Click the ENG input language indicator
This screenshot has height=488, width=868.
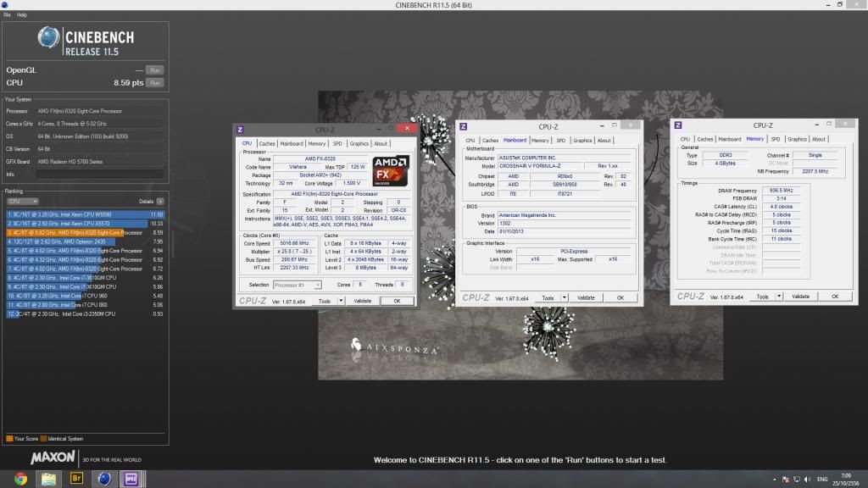pos(822,480)
